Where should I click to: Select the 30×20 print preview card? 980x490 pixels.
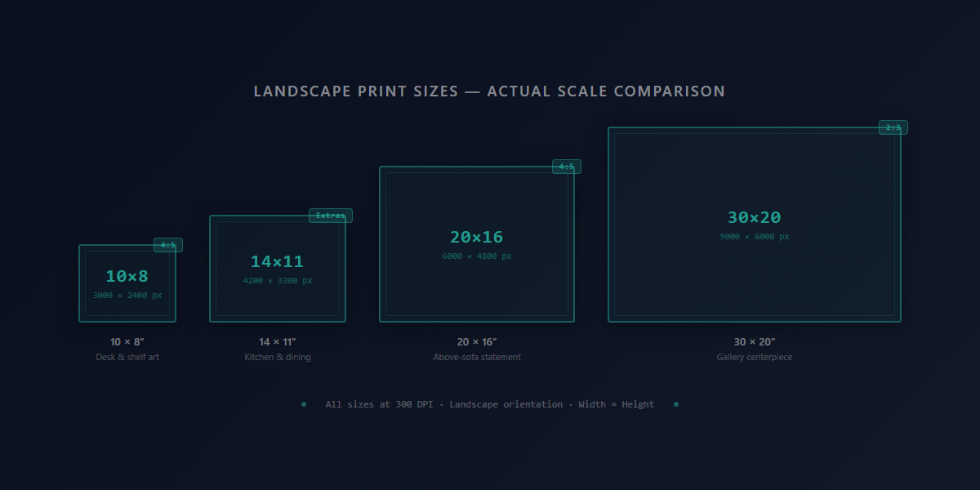point(753,223)
